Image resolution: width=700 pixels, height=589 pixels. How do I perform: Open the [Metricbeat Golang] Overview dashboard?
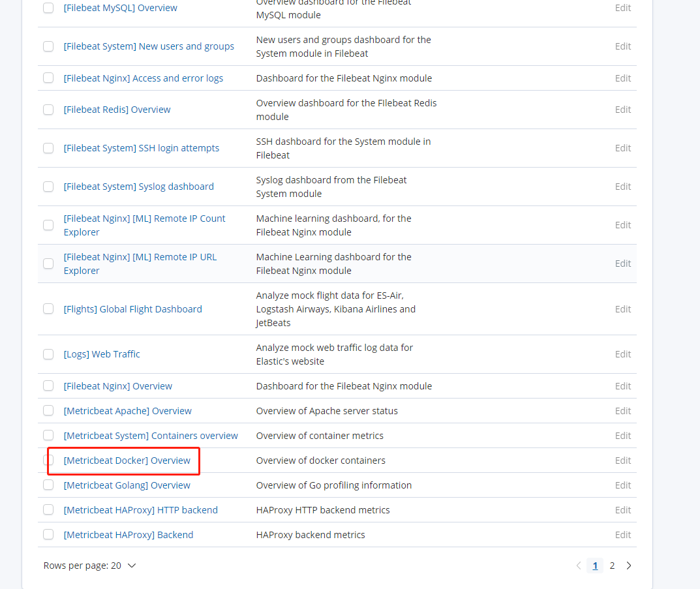point(127,485)
